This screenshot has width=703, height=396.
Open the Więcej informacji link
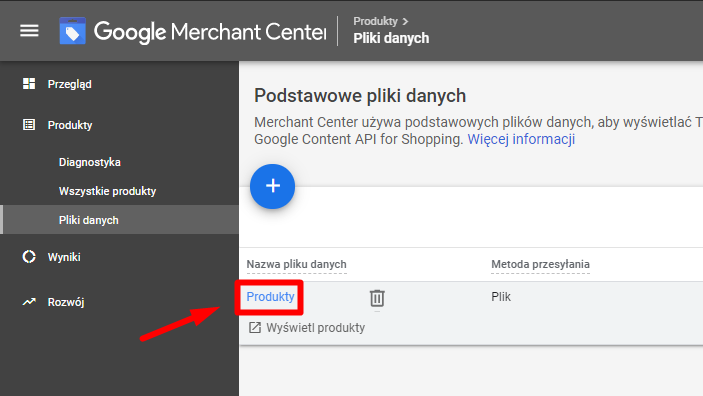click(521, 139)
